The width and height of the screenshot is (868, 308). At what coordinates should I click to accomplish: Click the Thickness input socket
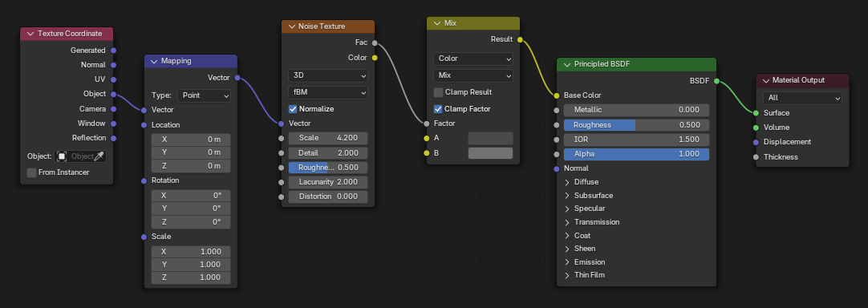click(x=756, y=156)
